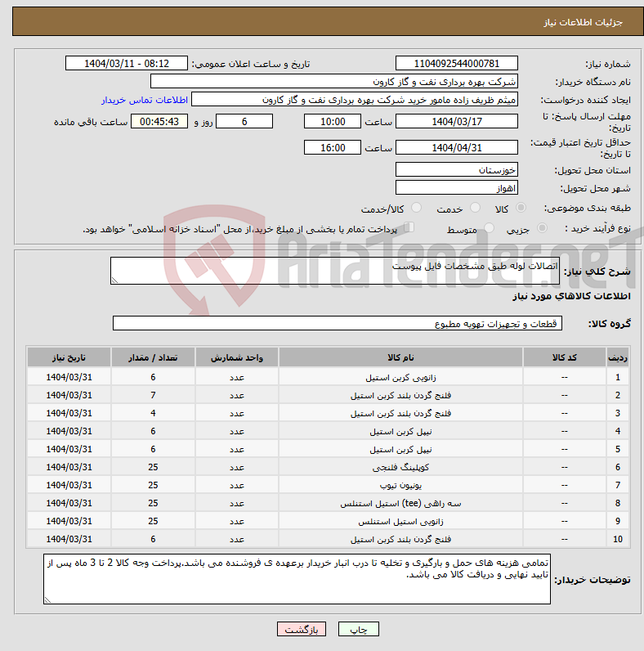Click the remaining time counter 00:45:43
Viewport: 644px width, 651px height.
(x=159, y=121)
